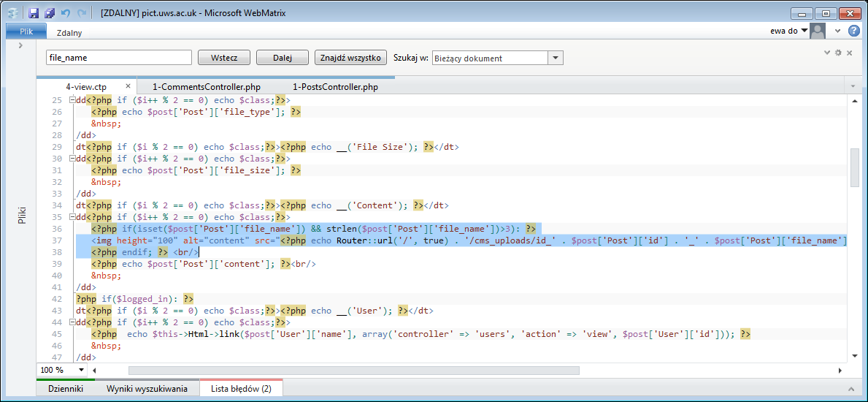Viewport: 868px width, 402px height.
Task: Click /dd closing tag on line 33
Action: point(86,194)
